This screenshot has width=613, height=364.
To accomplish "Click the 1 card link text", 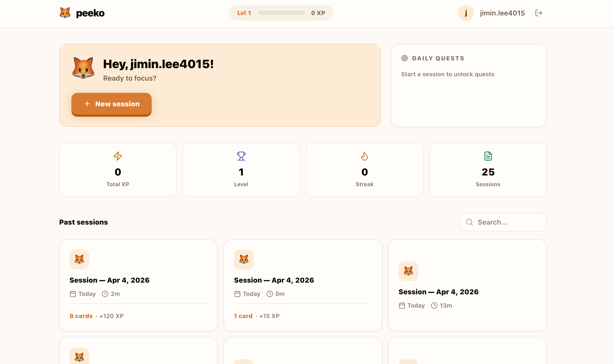I will click(x=243, y=316).
